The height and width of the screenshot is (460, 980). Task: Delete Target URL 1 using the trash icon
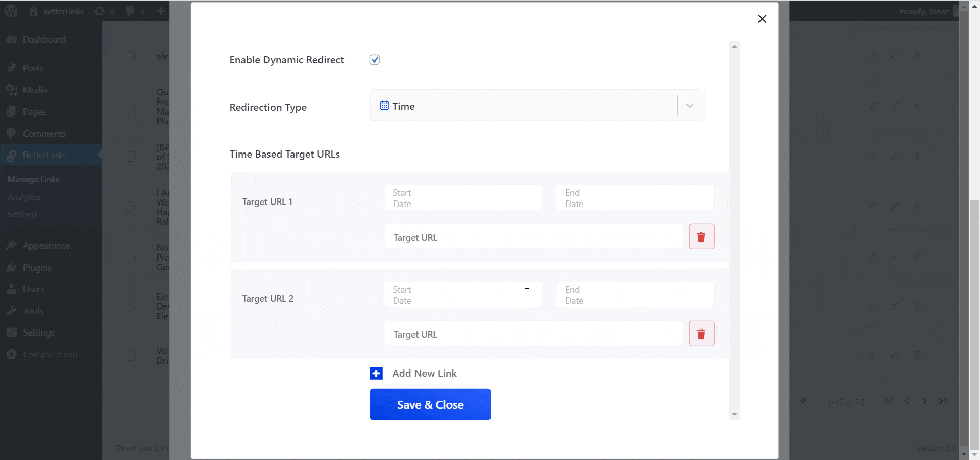(701, 237)
